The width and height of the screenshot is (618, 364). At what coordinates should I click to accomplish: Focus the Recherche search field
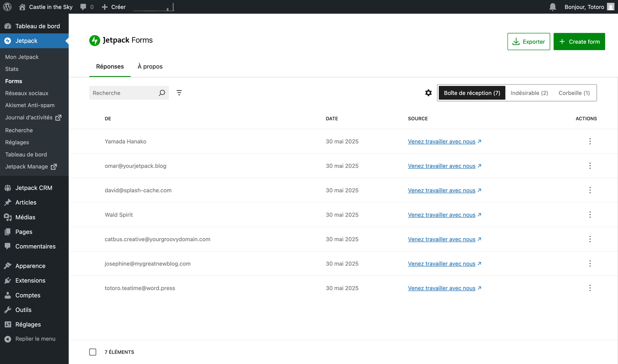click(124, 93)
